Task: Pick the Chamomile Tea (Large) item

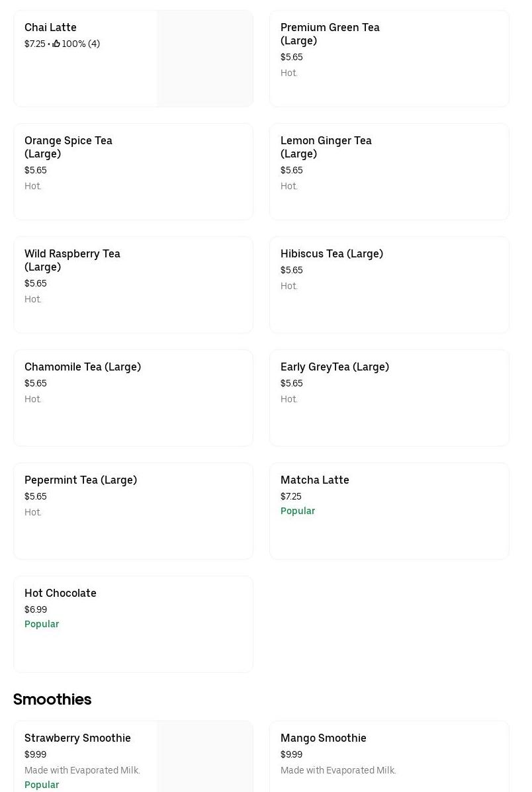Action: point(133,398)
